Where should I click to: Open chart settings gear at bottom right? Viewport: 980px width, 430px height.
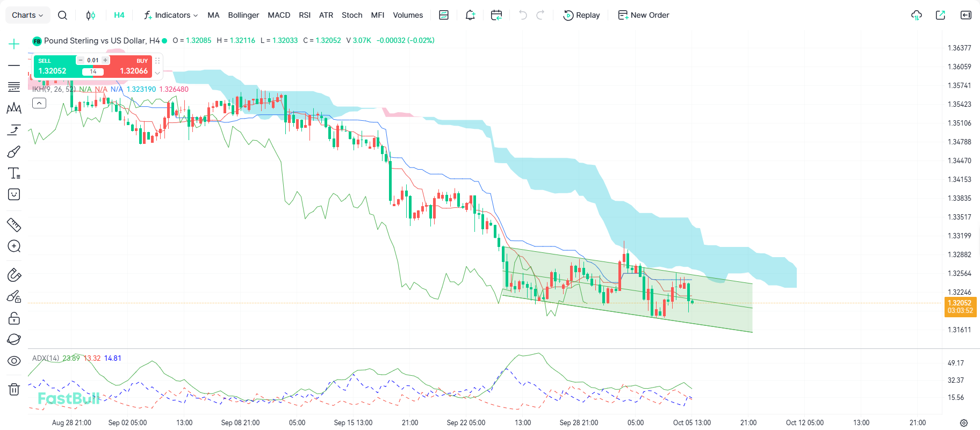964,423
